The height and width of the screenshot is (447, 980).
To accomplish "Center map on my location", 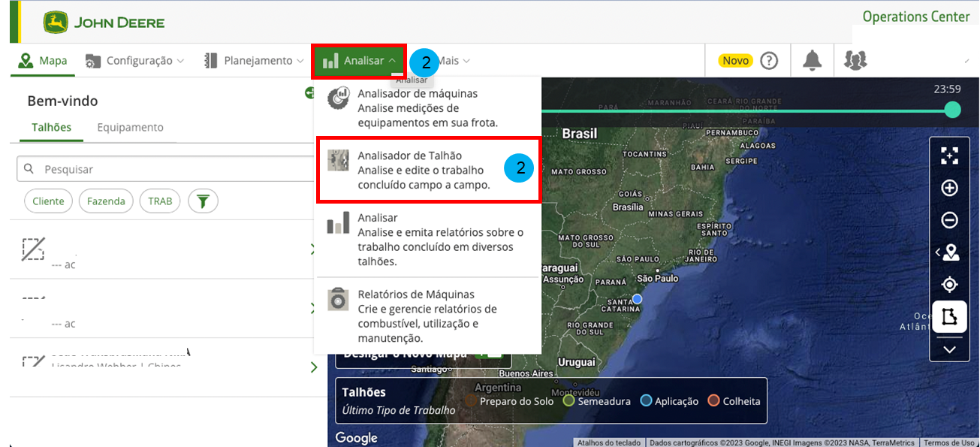I will 949,285.
